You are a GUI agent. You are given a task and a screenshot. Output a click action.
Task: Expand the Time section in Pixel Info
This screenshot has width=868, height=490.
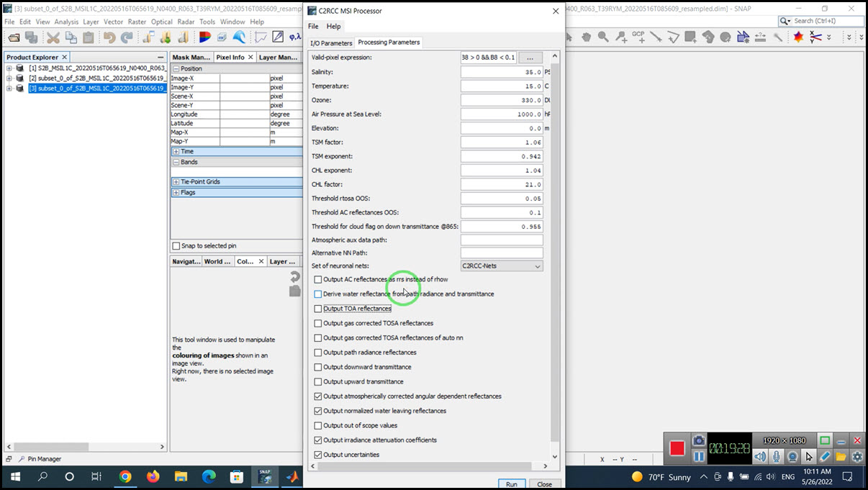(176, 152)
